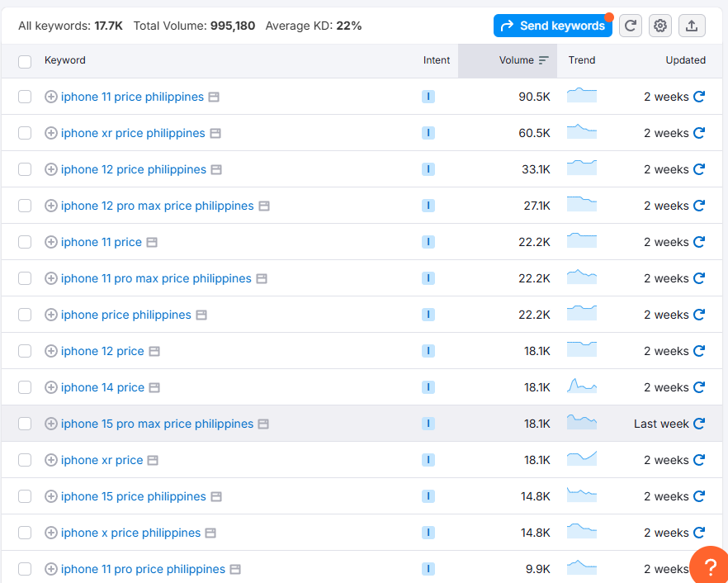The image size is (728, 583).
Task: Open keyword link 'iphone 12 price philippines'
Action: coord(134,169)
